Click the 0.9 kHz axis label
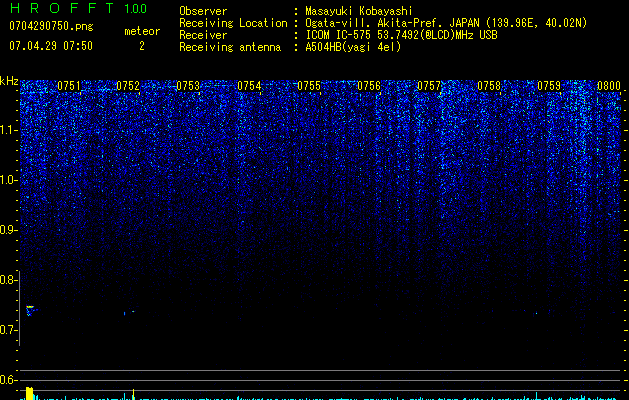Image resolution: width=629 pixels, height=400 pixels. [x=8, y=230]
